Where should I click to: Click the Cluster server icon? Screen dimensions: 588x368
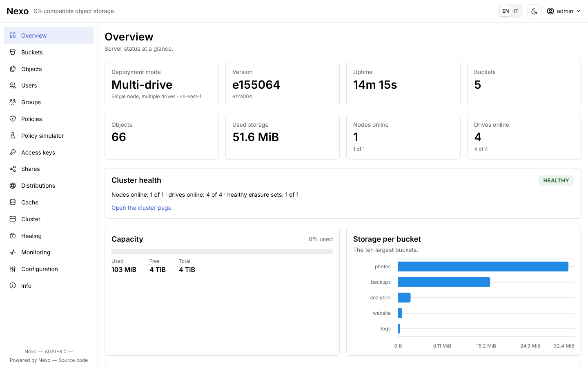(x=13, y=219)
